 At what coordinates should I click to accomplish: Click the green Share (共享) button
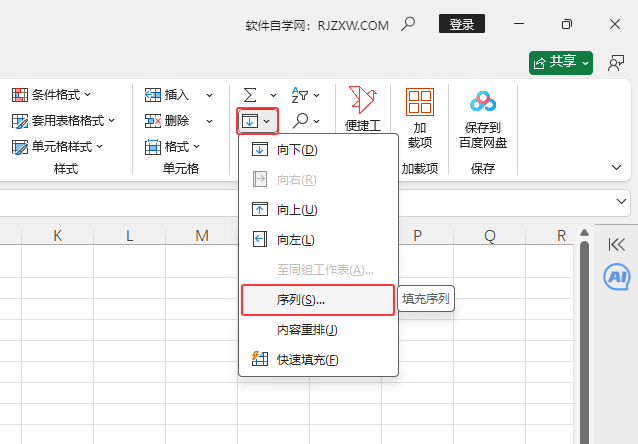coord(560,62)
